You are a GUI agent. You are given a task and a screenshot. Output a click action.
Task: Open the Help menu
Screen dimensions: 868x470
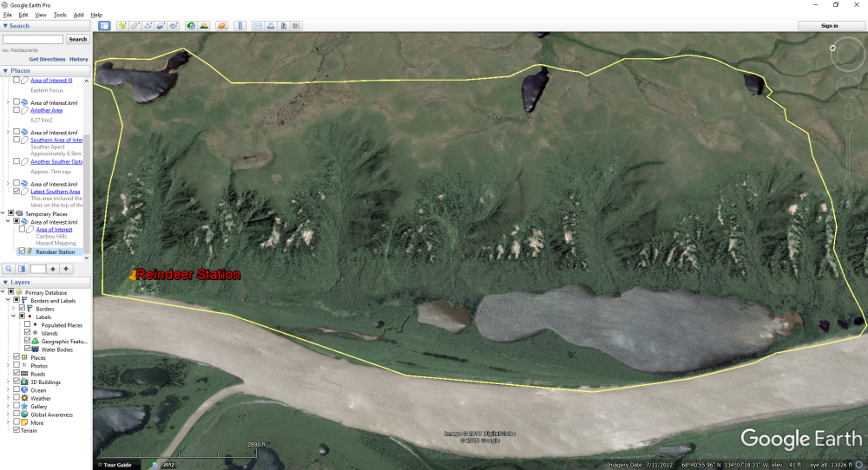96,15
